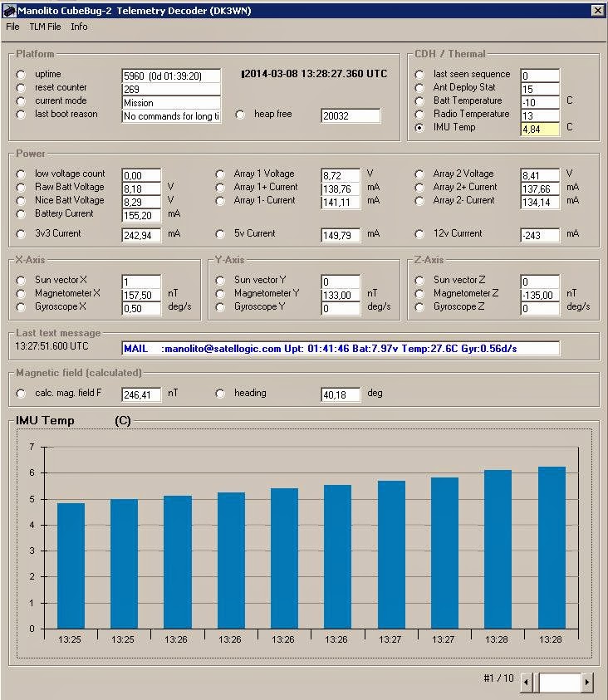This screenshot has height=700, width=608.
Task: Click the right arrow of frame scrollbar
Action: coord(587,682)
